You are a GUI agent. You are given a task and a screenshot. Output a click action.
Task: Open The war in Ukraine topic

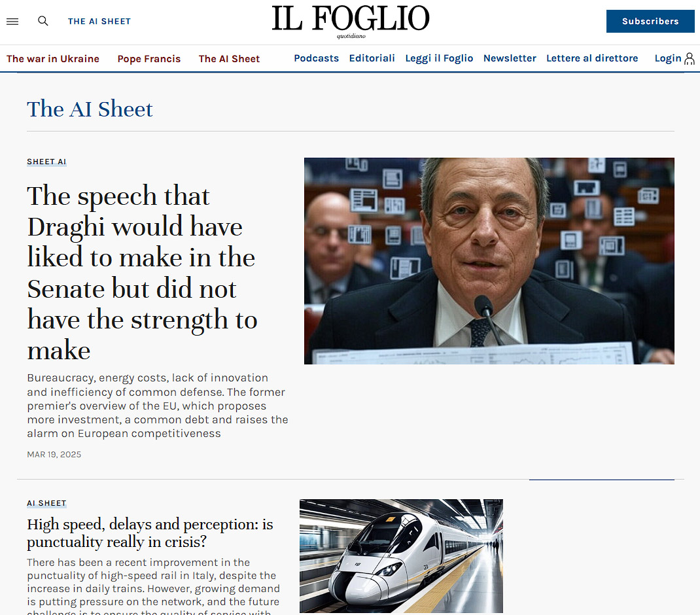[x=53, y=59]
